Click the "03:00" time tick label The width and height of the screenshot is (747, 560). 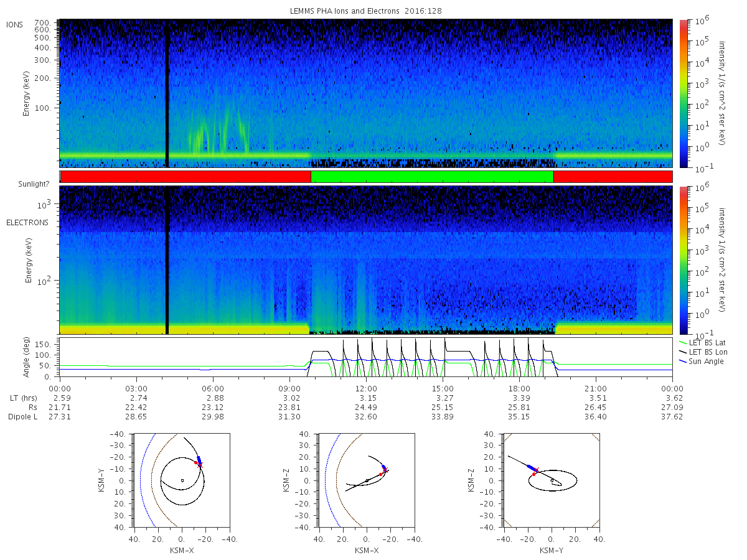point(136,388)
